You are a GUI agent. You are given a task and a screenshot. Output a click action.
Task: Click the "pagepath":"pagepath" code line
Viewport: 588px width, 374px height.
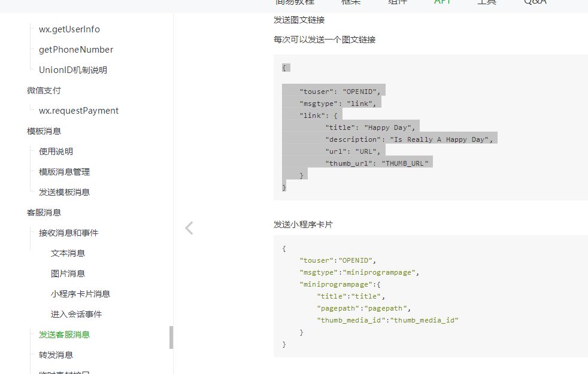pos(363,308)
